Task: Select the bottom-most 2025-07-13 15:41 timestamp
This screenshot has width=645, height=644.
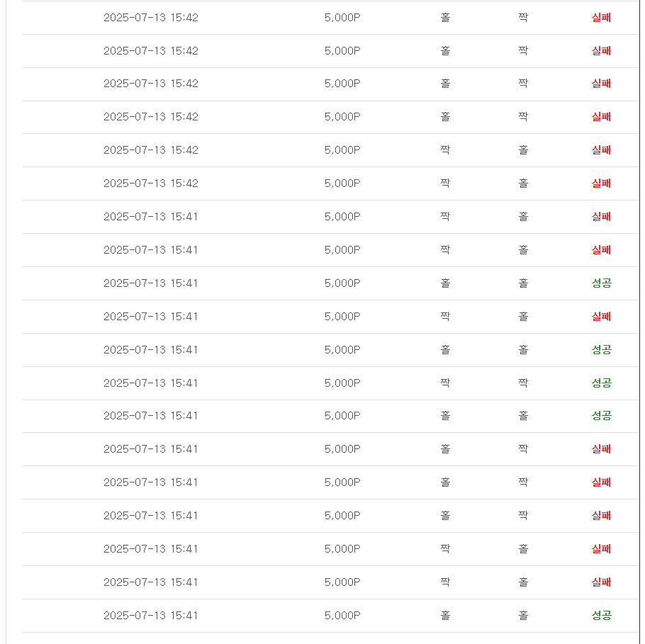Action: point(150,615)
